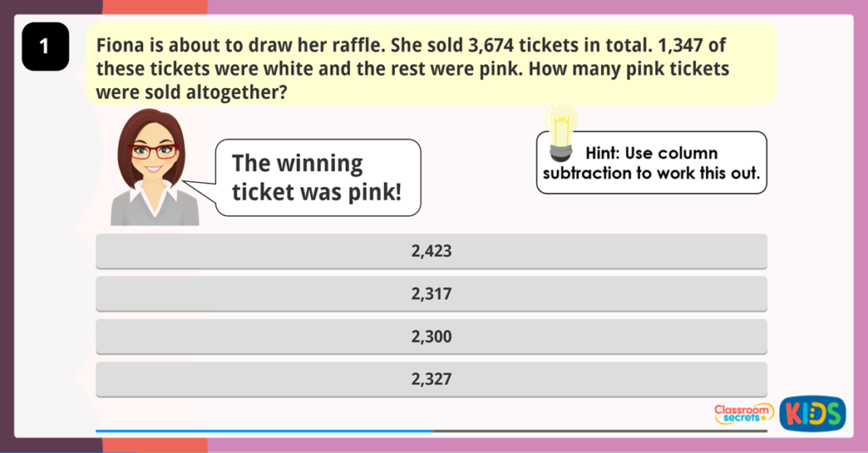Click the coral stripe at top left
The image size is (868, 453).
click(154, 6)
